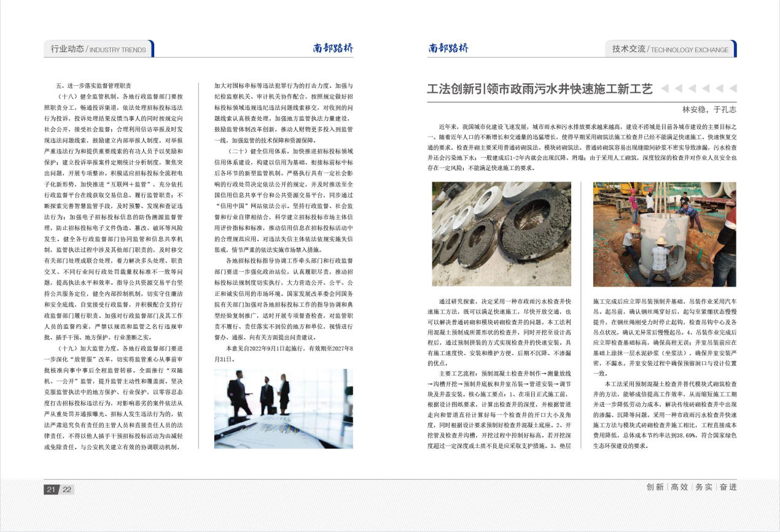Image resolution: width=780 pixels, height=532 pixels.
Task: Click page number 22
Action: click(67, 489)
